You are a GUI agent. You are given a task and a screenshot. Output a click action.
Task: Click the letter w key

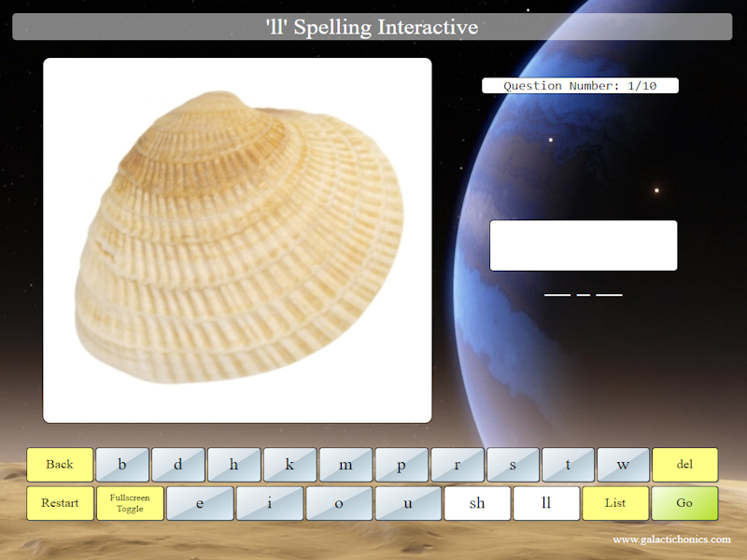coord(623,464)
